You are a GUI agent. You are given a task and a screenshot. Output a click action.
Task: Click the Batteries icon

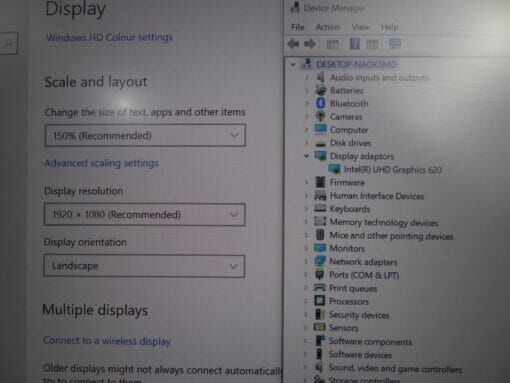click(x=320, y=90)
